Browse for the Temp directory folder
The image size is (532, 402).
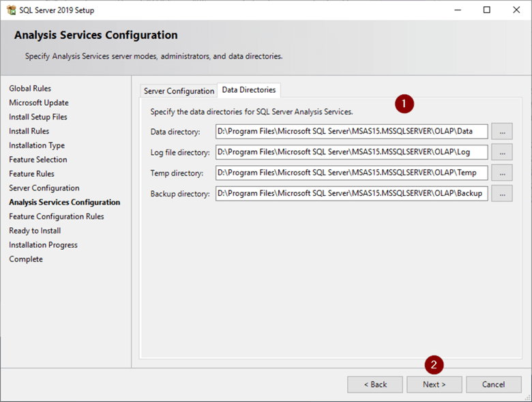pyautogui.click(x=501, y=173)
